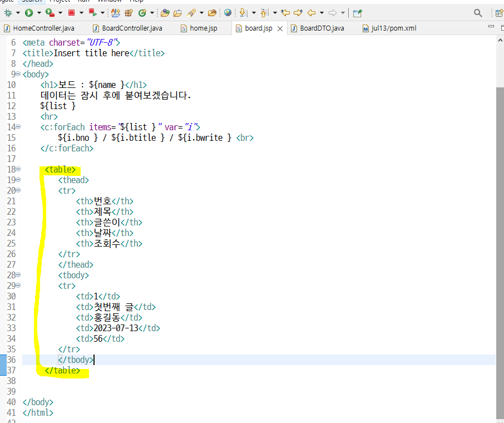Click the text '<th>번호</th>'
504x423 pixels.
coord(105,201)
